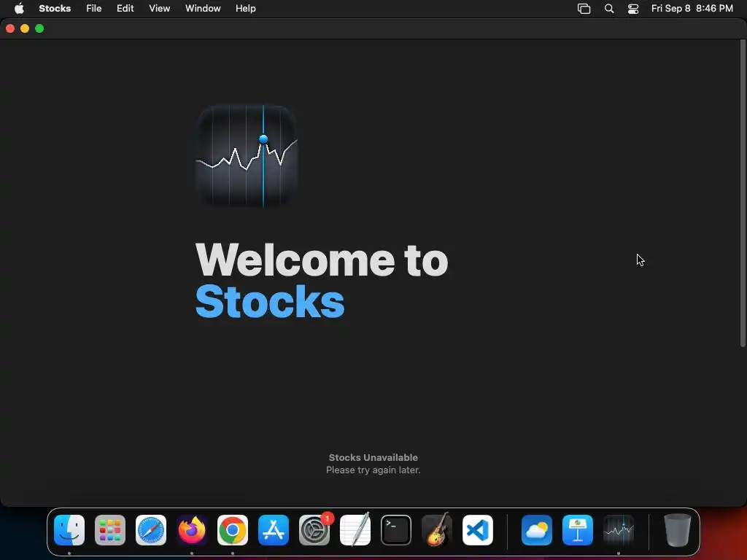Minimize the Stocks window with yellow button
Viewport: 747px width, 560px height.
25,28
